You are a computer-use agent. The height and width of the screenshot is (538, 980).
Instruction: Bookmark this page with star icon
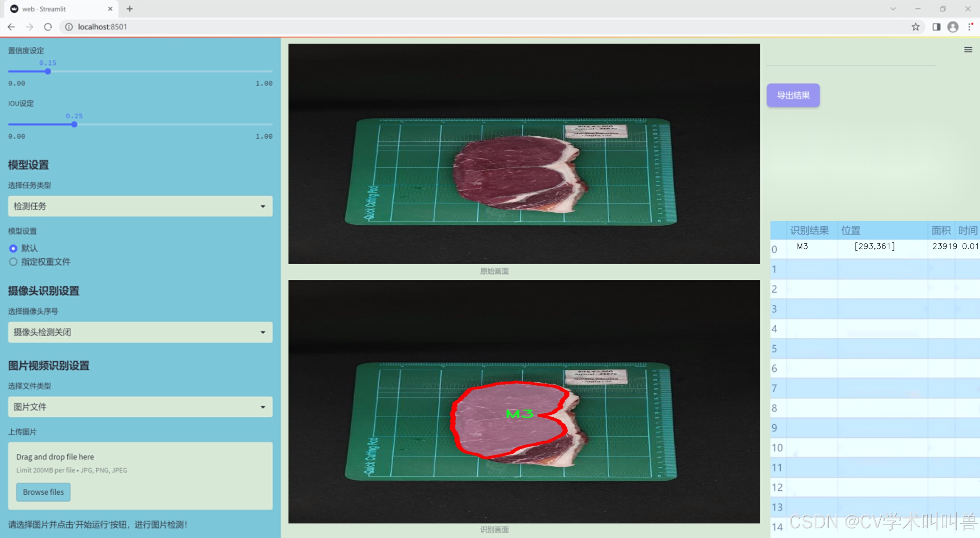(x=915, y=27)
